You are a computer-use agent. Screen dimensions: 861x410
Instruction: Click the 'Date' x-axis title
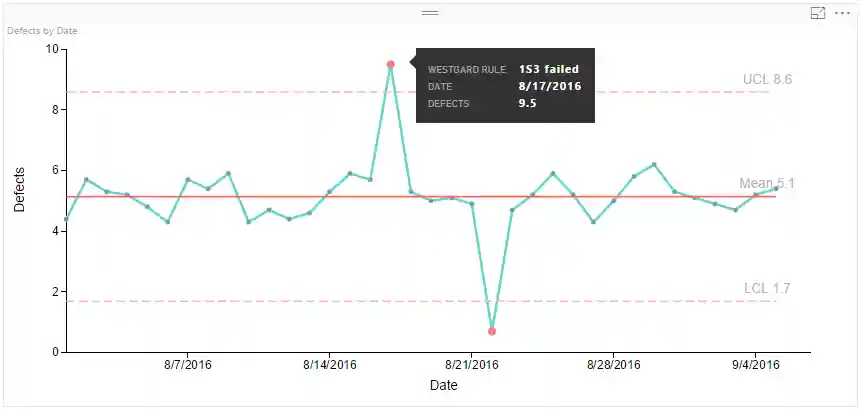click(444, 385)
